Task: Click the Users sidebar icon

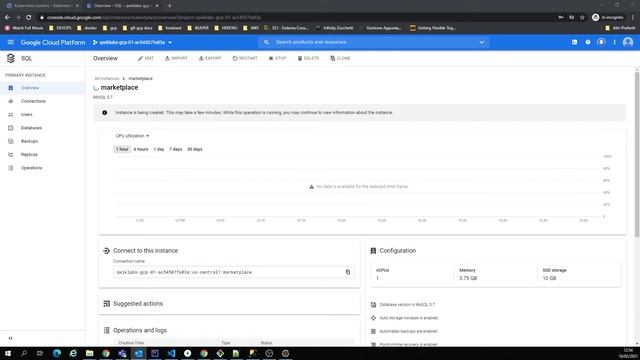Action: [11, 115]
